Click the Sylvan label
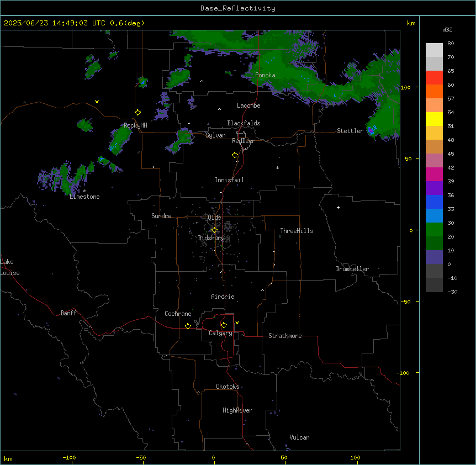 coord(215,135)
